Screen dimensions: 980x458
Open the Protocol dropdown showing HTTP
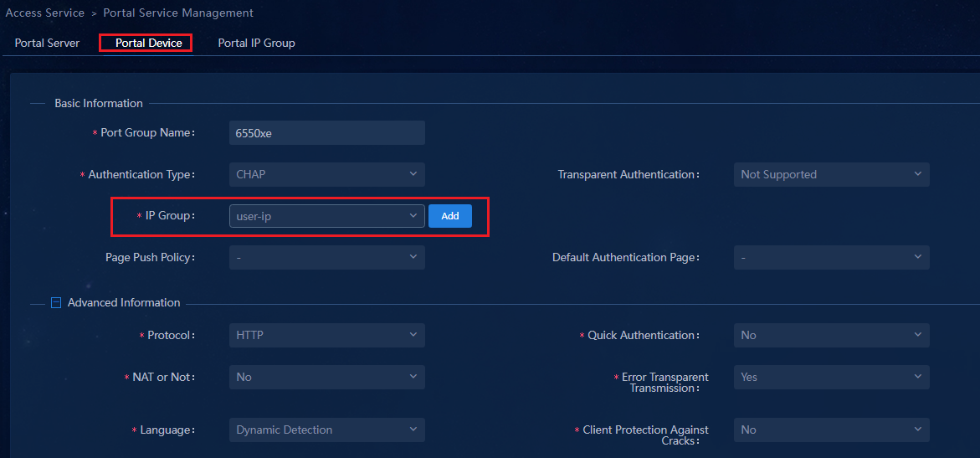coord(327,336)
